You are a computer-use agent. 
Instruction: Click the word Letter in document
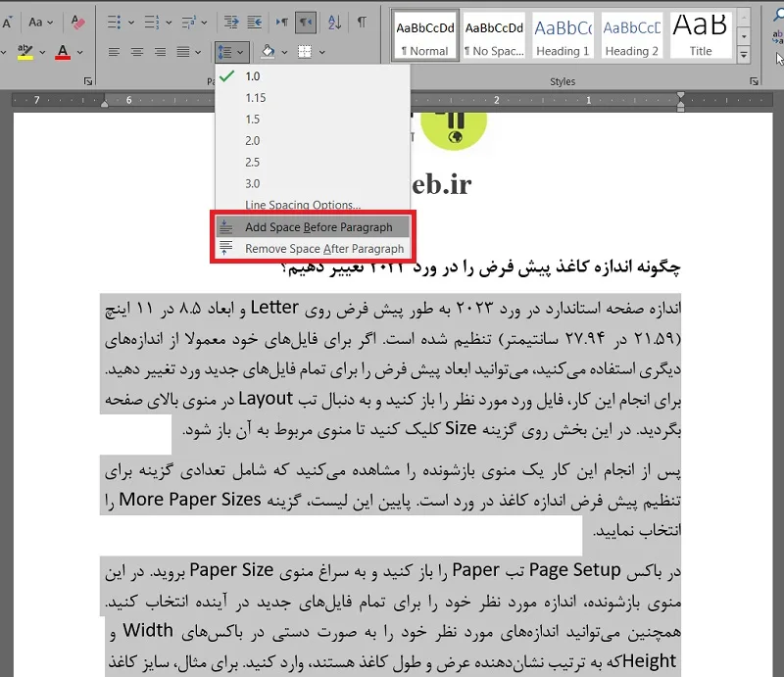pyautogui.click(x=274, y=307)
